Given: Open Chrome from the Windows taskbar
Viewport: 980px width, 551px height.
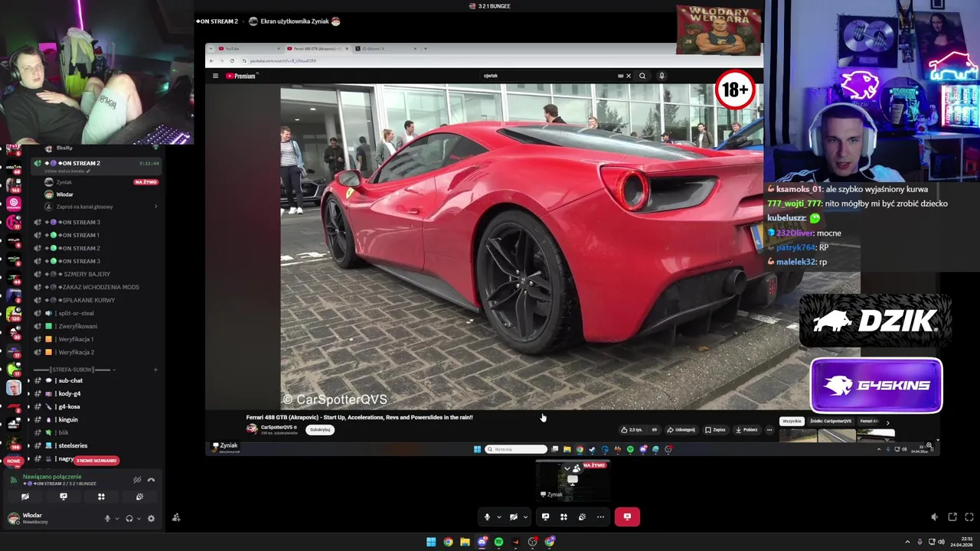Looking at the screenshot, I should pyautogui.click(x=448, y=542).
